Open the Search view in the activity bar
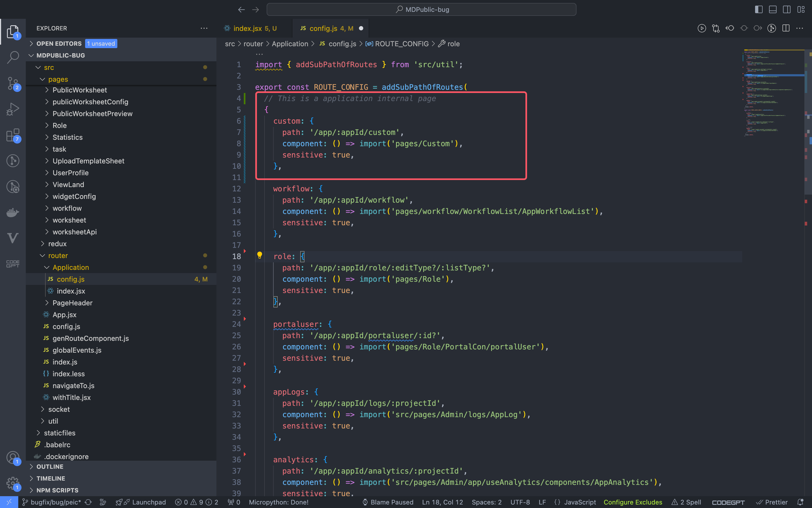The width and height of the screenshot is (812, 508). tap(13, 57)
